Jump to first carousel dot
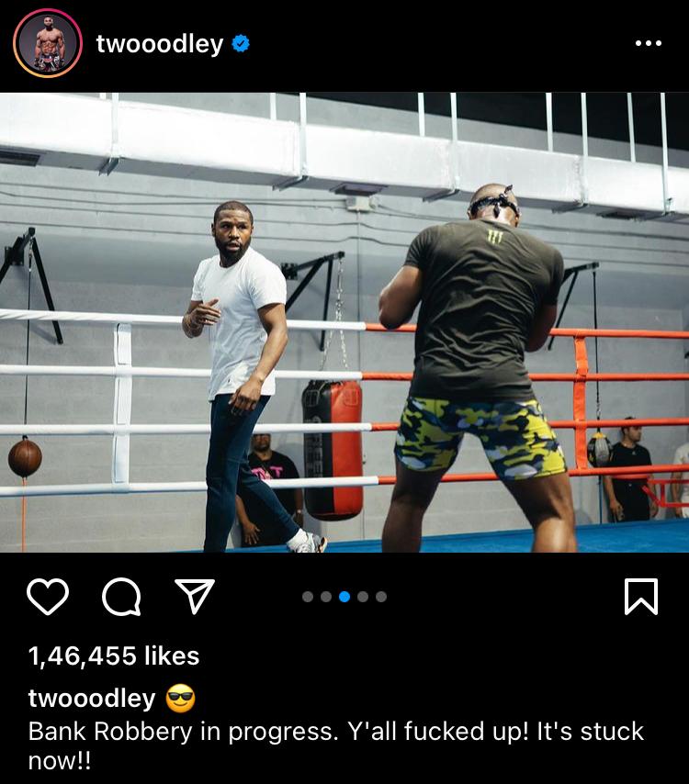Screen dimensions: 689x784 tap(308, 597)
